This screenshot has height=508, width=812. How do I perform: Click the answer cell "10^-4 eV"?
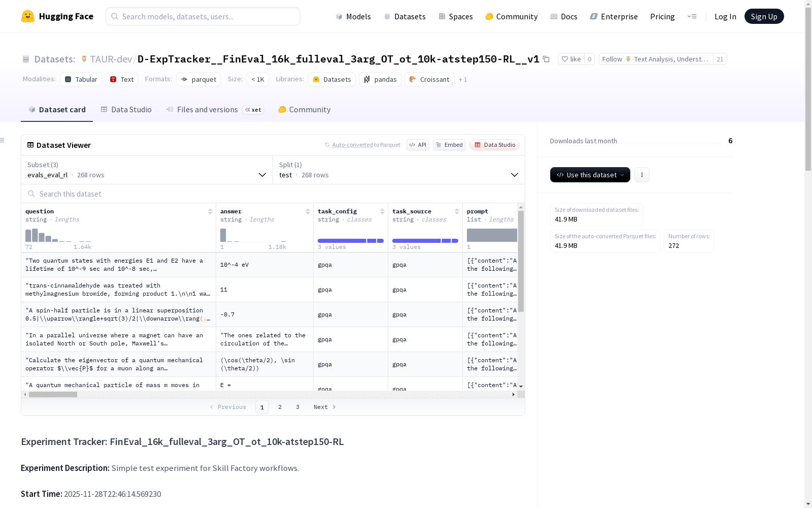pyautogui.click(x=264, y=265)
